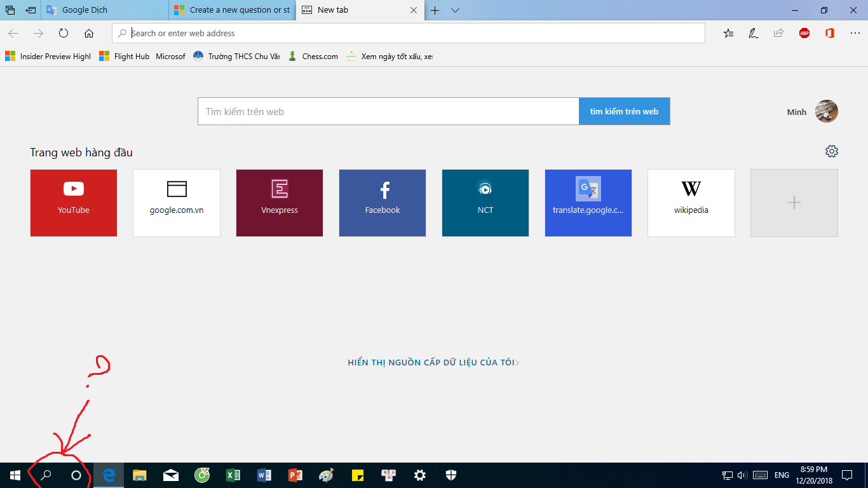
Task: Launch Word from the taskbar
Action: tap(264, 475)
